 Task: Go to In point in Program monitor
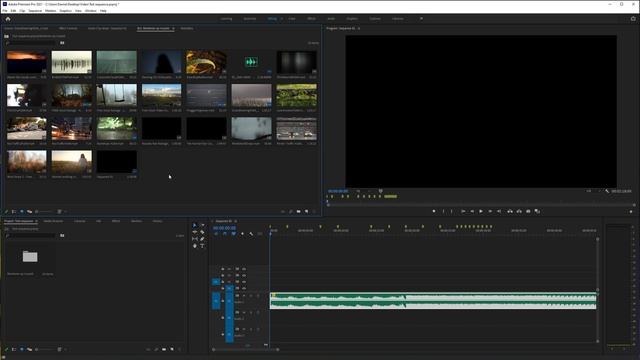463,211
